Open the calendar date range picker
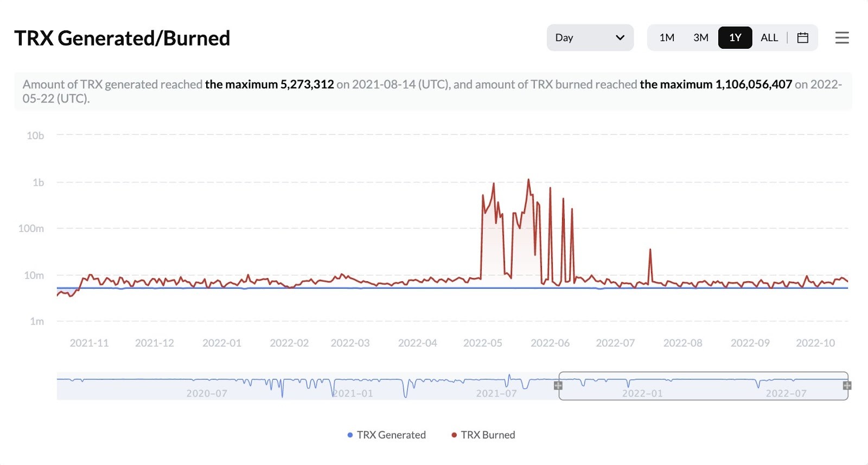868x465 pixels. point(803,37)
